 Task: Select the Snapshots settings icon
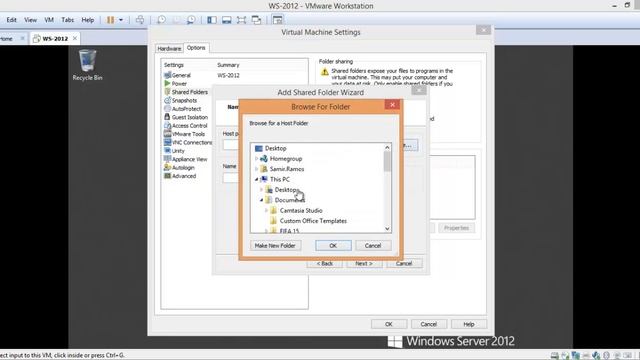pyautogui.click(x=167, y=100)
